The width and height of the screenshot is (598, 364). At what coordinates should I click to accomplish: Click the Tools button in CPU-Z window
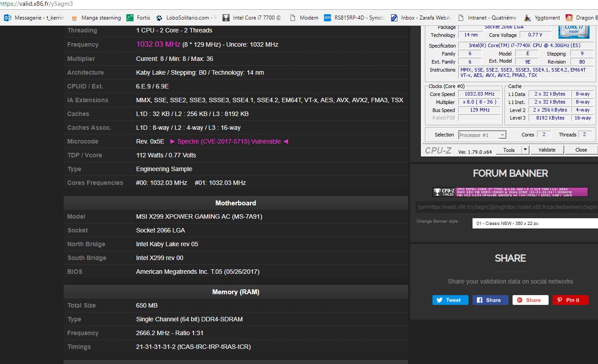point(509,150)
